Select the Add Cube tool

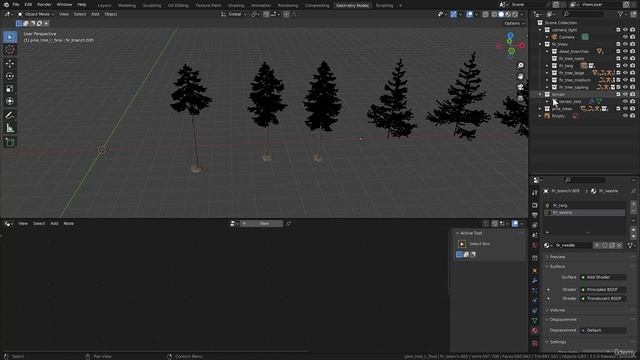(x=10, y=142)
